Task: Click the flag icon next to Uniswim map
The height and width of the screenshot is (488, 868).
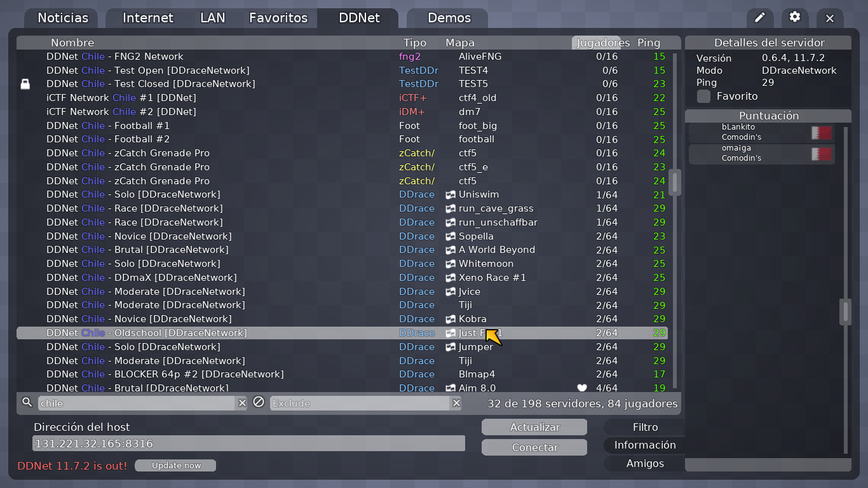Action: click(451, 194)
